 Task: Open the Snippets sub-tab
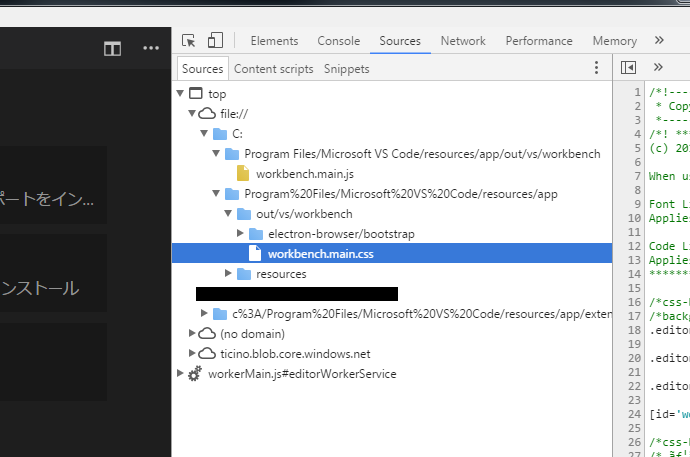[346, 69]
